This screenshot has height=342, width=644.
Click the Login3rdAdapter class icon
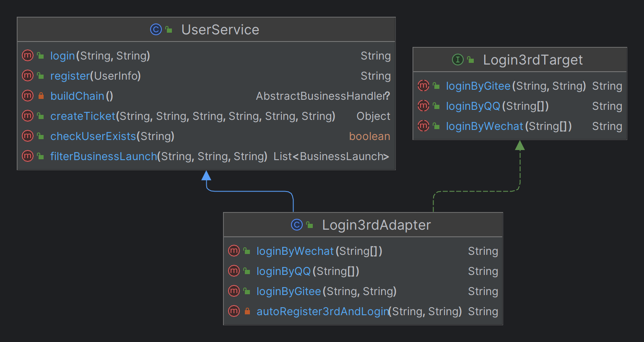(x=296, y=225)
